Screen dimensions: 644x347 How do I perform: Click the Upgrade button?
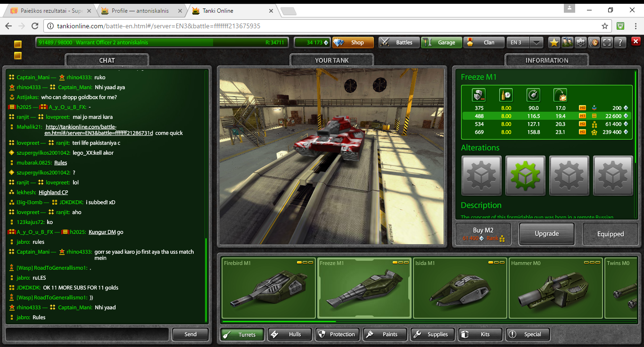[x=547, y=234]
